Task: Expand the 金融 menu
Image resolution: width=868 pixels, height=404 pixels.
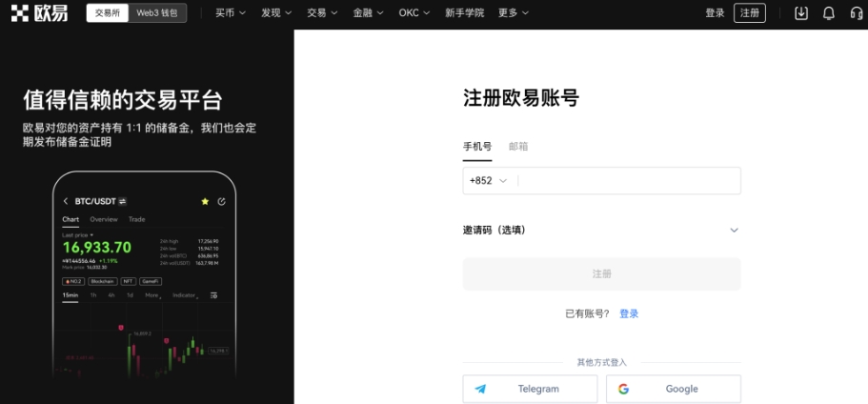Action: (x=369, y=13)
